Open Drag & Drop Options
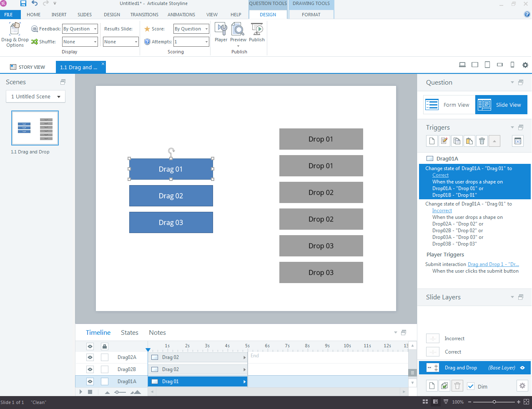Viewport: 532px width, 409px height. point(15,35)
